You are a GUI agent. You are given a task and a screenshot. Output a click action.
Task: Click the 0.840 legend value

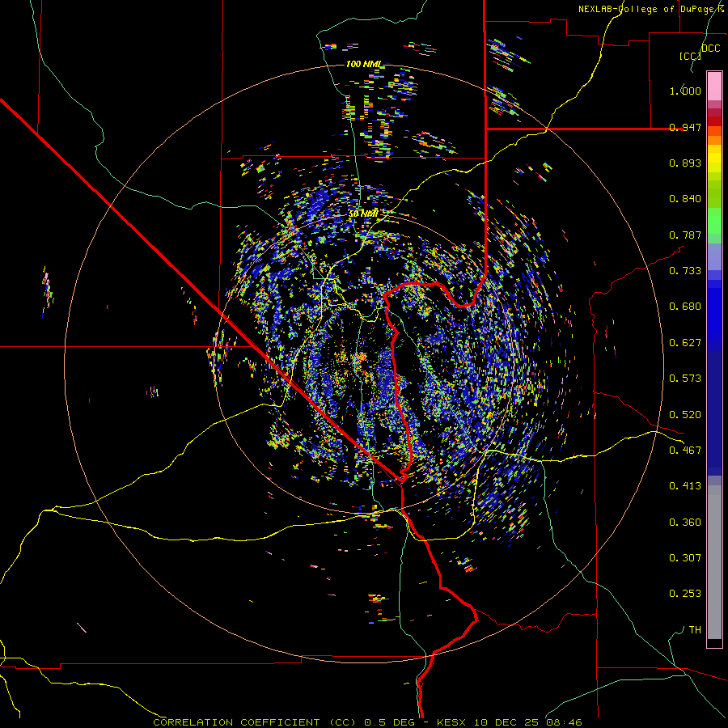pos(685,199)
